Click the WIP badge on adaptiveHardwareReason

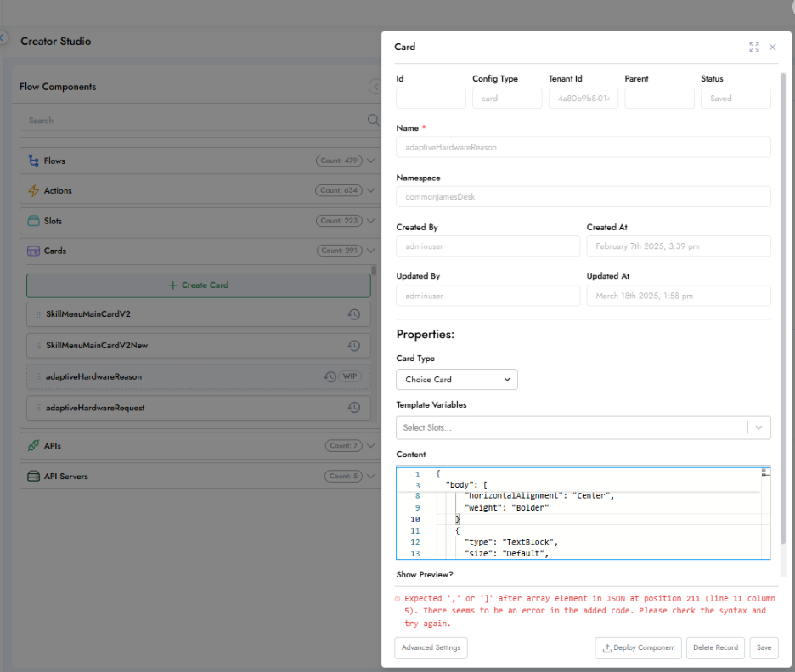point(350,376)
